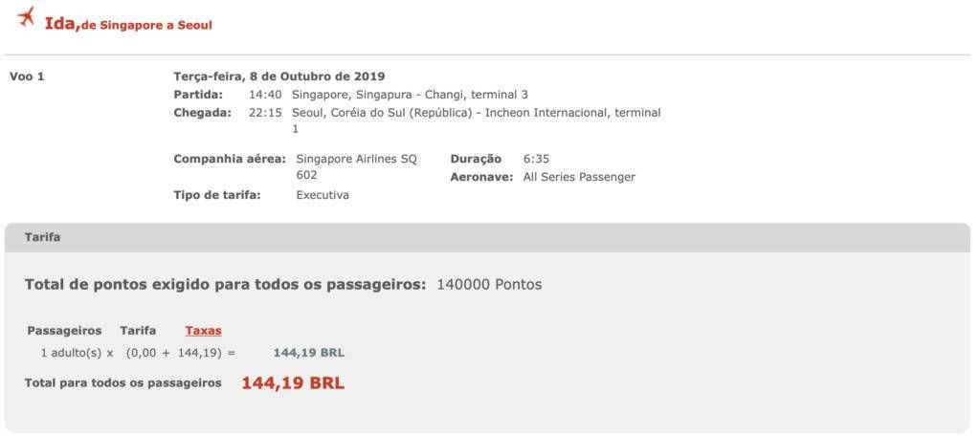This screenshot has width=980, height=436.
Task: Select the Tarifa section header bar
Action: [487, 237]
